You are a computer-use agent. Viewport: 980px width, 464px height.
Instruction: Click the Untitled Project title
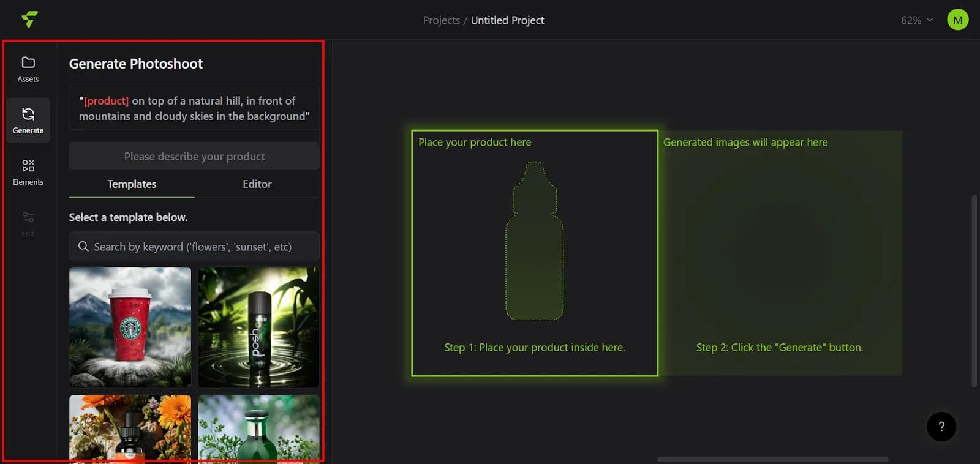507,20
